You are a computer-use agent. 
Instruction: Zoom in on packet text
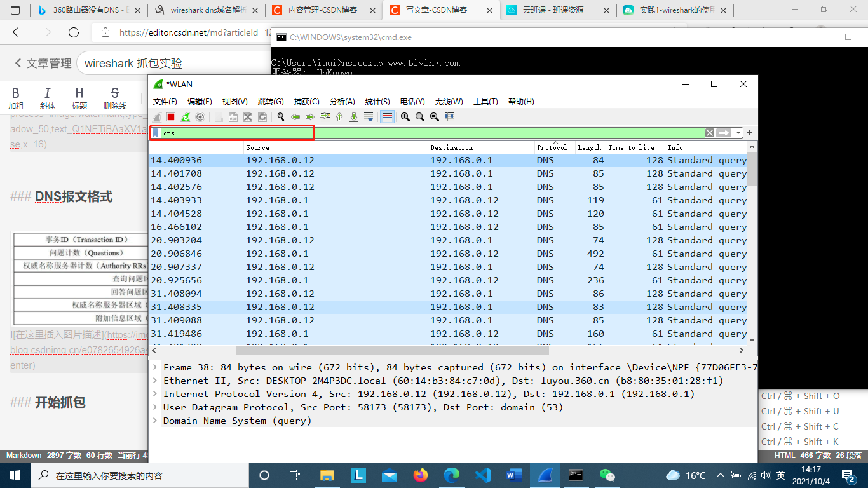pos(405,117)
